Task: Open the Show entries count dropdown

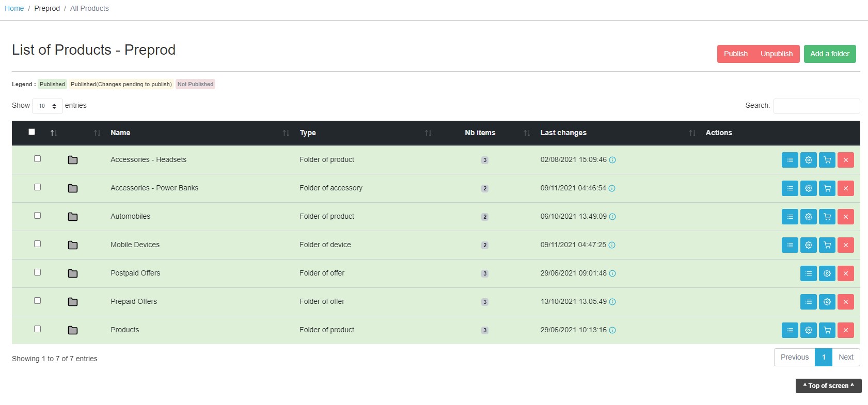Action: point(48,106)
